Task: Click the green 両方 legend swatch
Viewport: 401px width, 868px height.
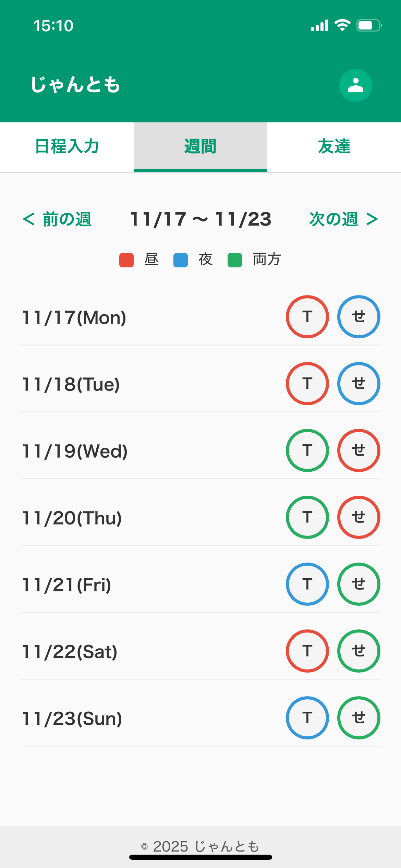Action: tap(235, 260)
